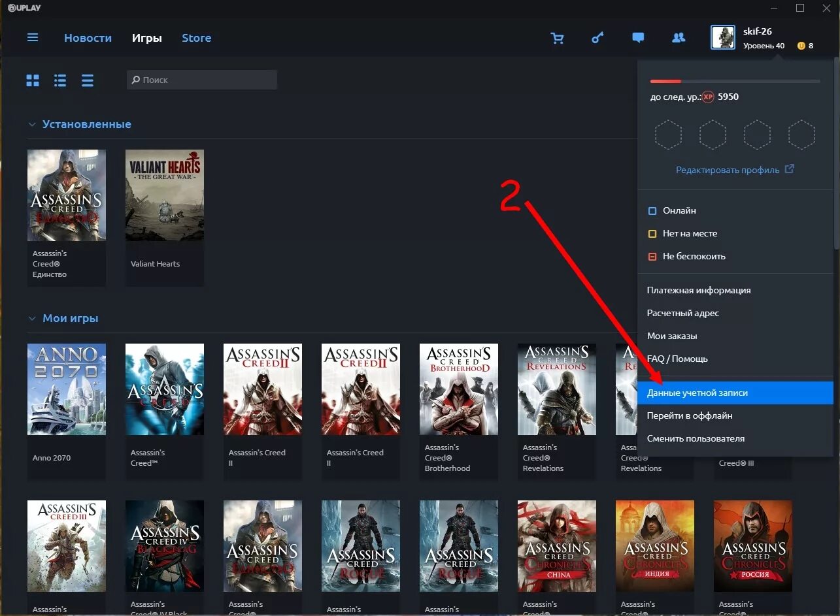Image resolution: width=840 pixels, height=616 pixels.
Task: Open the chat messages icon
Action: pos(638,38)
